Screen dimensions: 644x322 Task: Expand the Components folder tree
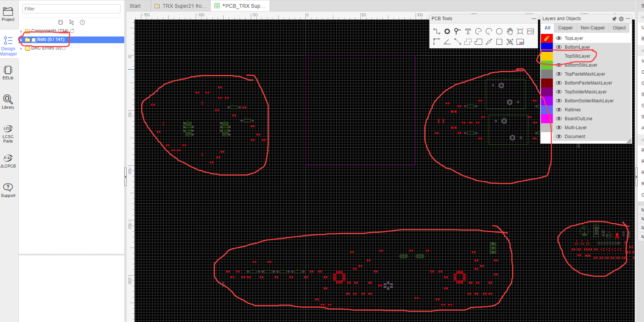21,31
